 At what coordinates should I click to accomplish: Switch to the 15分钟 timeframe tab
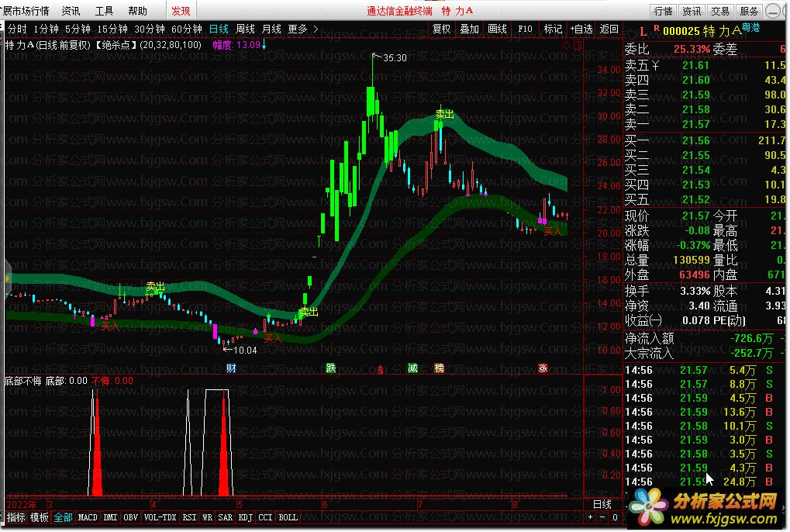click(x=112, y=29)
